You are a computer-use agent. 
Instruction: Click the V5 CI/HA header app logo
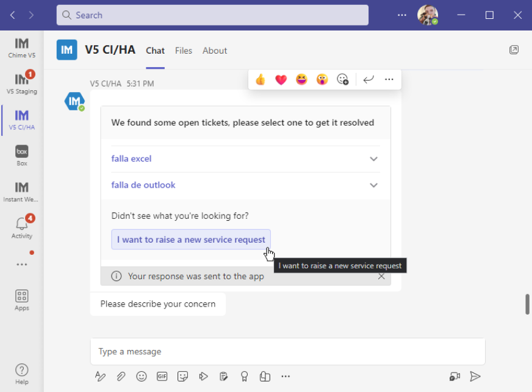(67, 50)
